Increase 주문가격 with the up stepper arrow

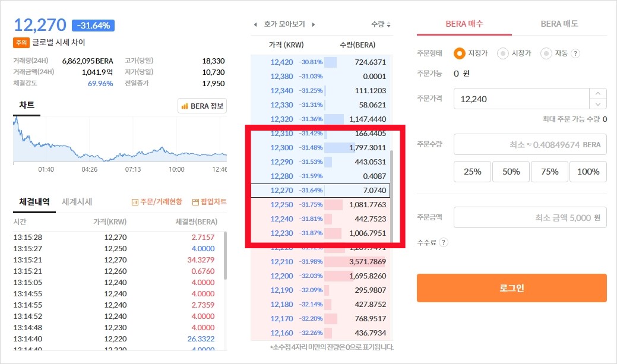tap(598, 94)
